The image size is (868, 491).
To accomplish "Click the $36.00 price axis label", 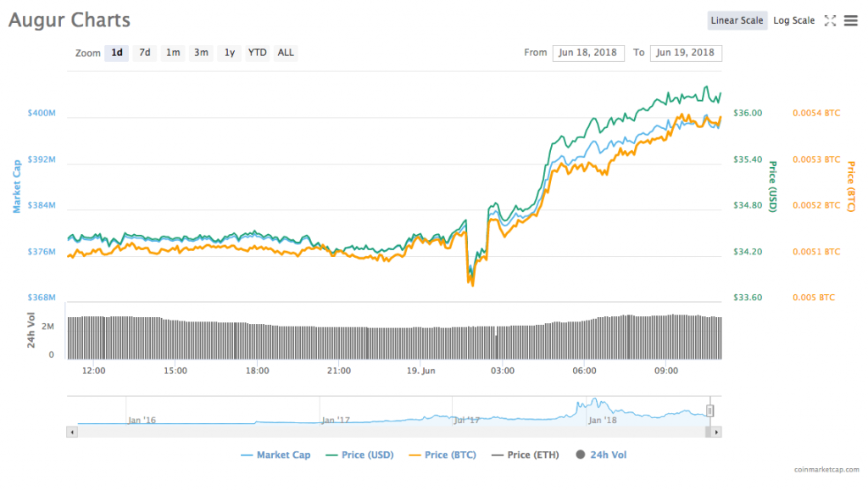I will coord(748,113).
